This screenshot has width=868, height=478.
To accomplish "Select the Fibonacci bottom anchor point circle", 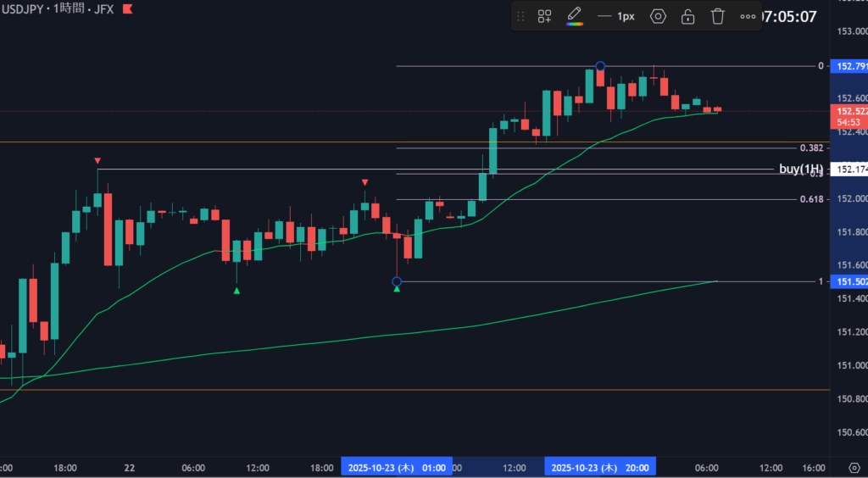I will (397, 281).
